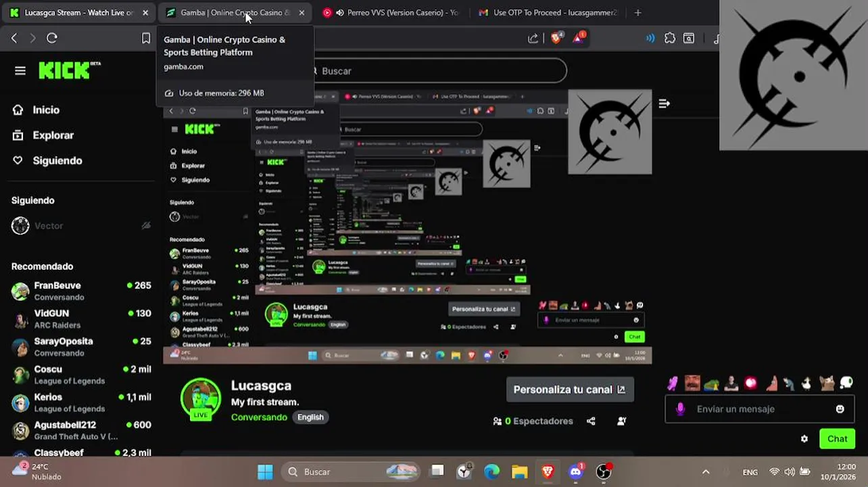This screenshot has width=868, height=487.
Task: Pick the cat emote
Action: click(827, 384)
